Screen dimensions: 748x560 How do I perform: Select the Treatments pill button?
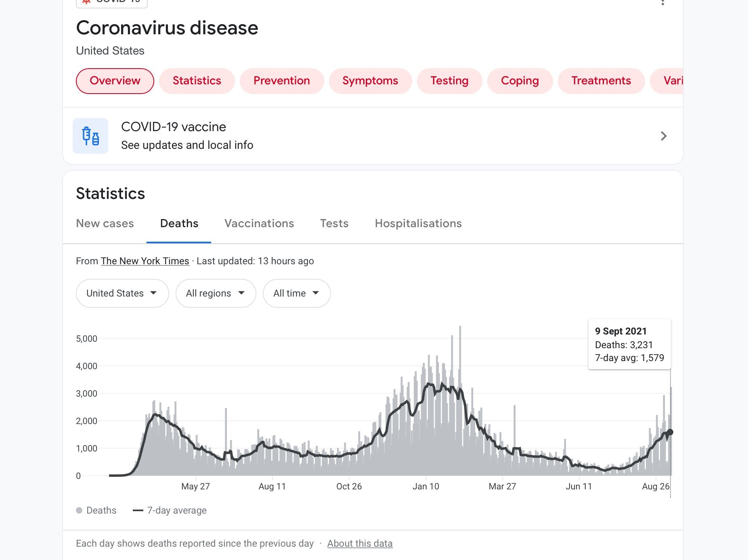pyautogui.click(x=601, y=81)
